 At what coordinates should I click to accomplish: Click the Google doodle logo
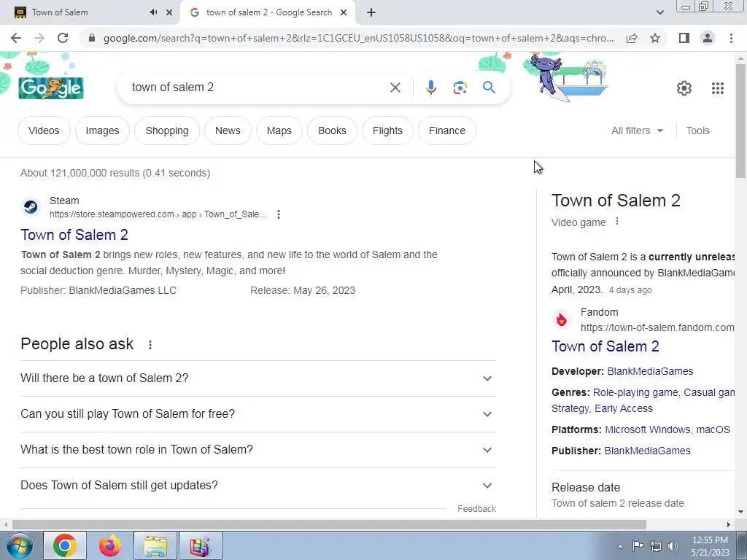coord(51,87)
